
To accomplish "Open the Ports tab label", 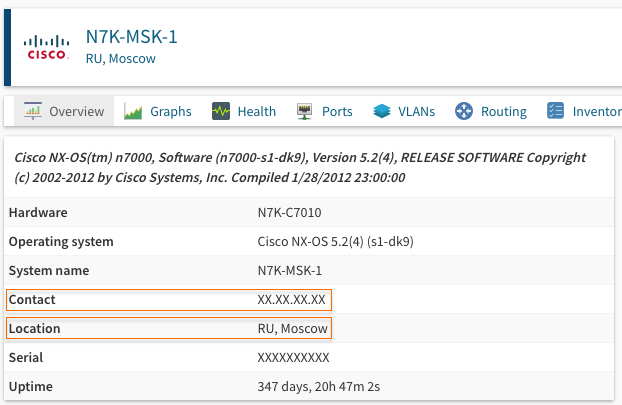I will (337, 112).
